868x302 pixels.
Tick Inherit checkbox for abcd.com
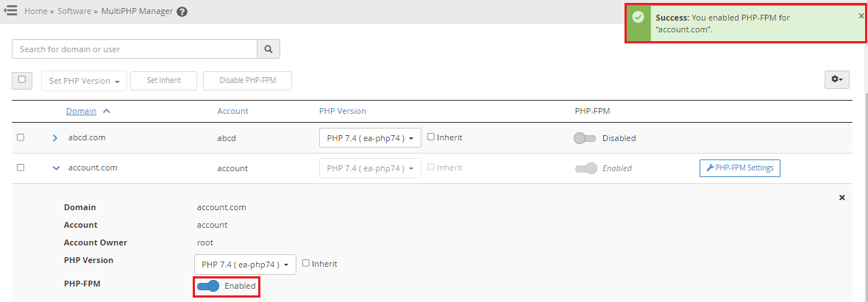431,137
